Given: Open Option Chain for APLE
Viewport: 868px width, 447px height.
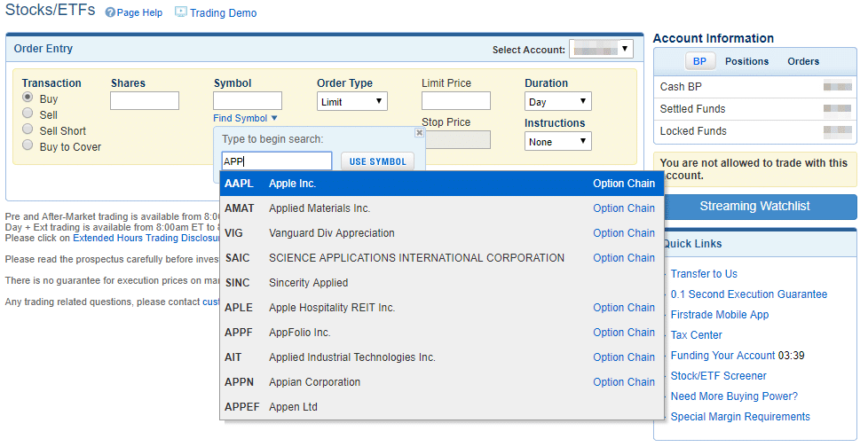Looking at the screenshot, I should pyautogui.click(x=624, y=308).
